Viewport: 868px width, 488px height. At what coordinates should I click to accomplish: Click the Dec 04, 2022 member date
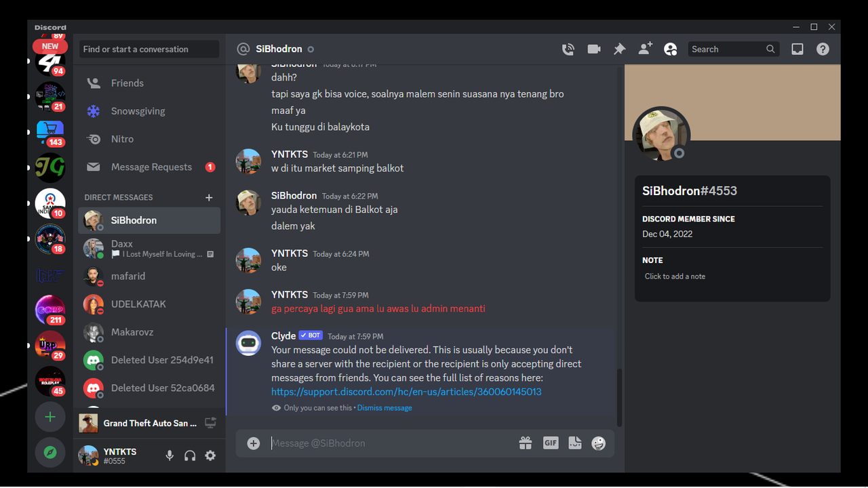667,234
